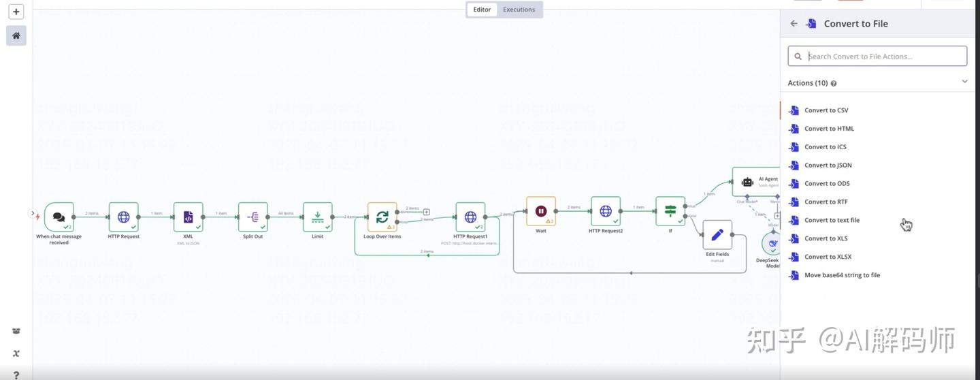Switch to the Executions tab

click(x=519, y=10)
